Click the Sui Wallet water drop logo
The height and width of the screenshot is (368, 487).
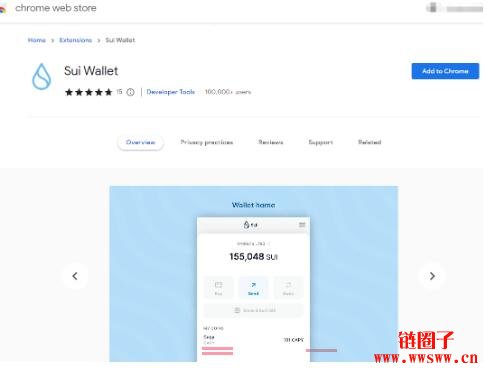[x=42, y=77]
